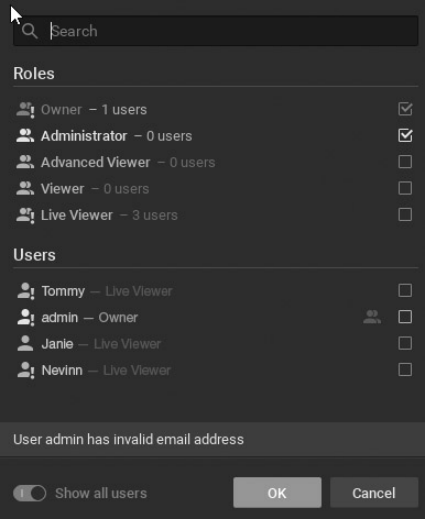
Task: Check the Live Viewer role checkbox
Action: click(x=405, y=214)
